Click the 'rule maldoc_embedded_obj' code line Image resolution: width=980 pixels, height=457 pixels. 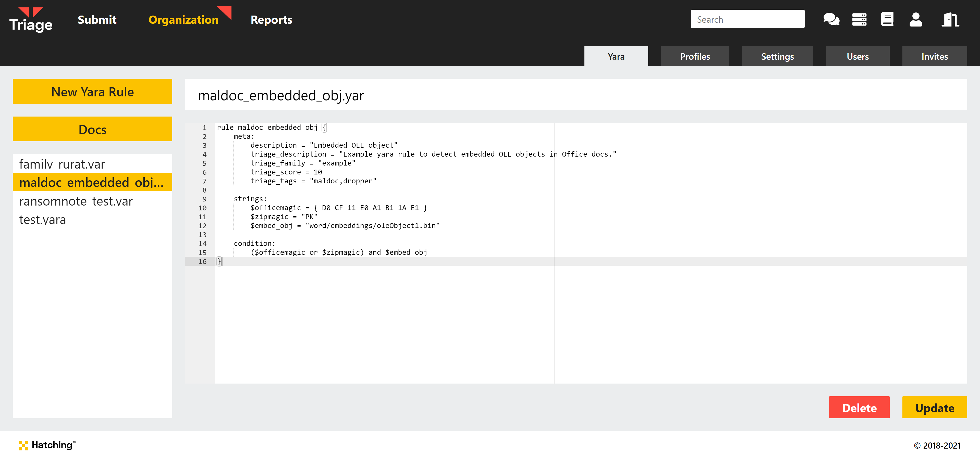272,128
